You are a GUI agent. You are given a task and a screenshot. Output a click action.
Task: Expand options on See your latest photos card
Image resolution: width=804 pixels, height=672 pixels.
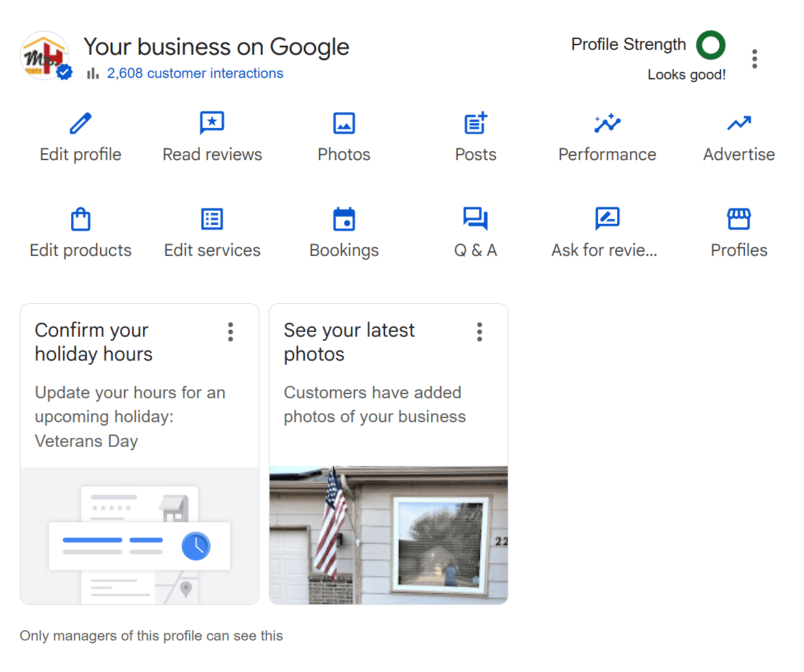coord(480,332)
